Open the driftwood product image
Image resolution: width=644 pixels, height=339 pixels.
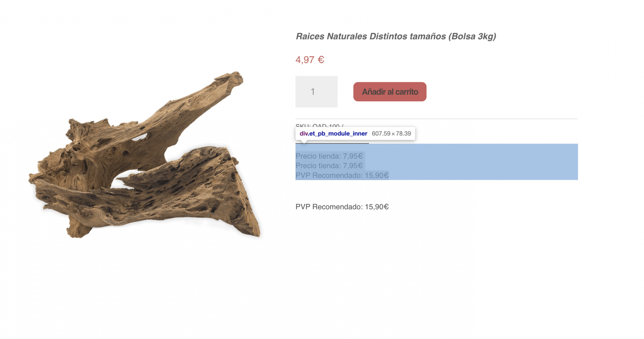click(144, 154)
